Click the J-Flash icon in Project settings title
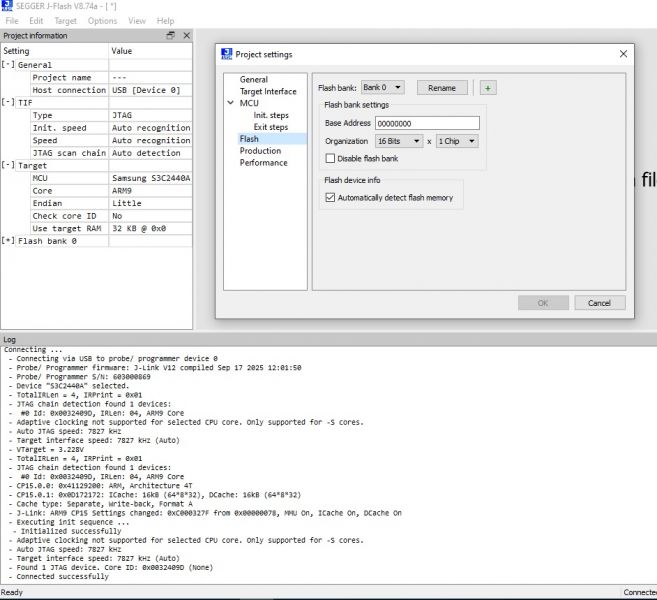 [226, 55]
